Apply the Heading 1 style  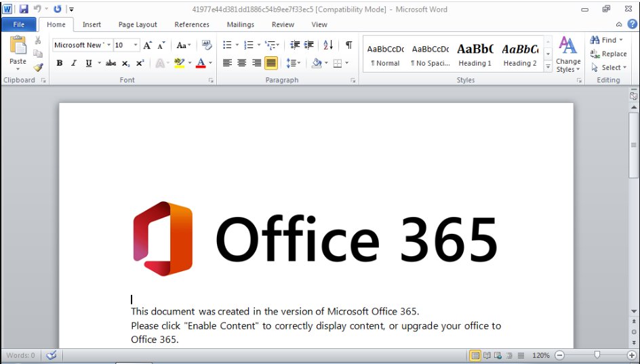475,55
